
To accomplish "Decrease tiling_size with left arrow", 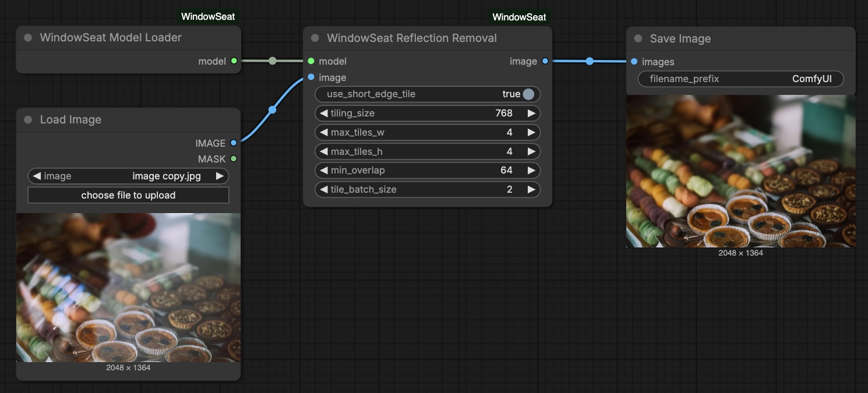I will coord(324,114).
